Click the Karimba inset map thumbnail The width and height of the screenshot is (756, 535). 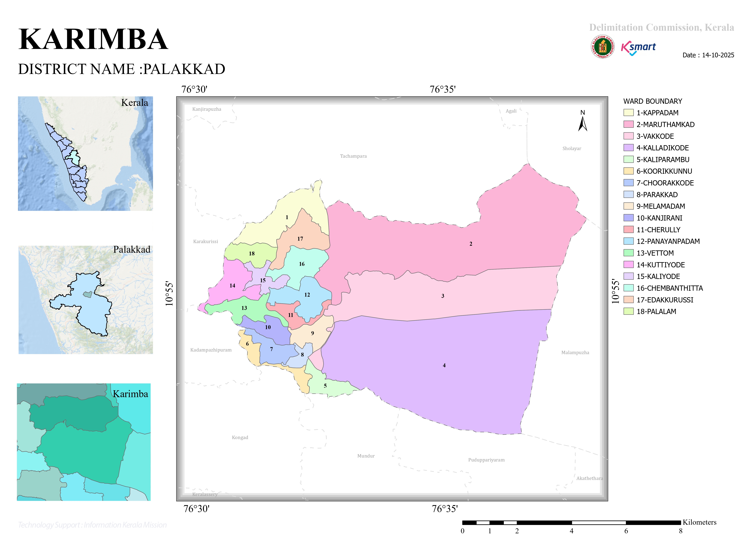84,442
